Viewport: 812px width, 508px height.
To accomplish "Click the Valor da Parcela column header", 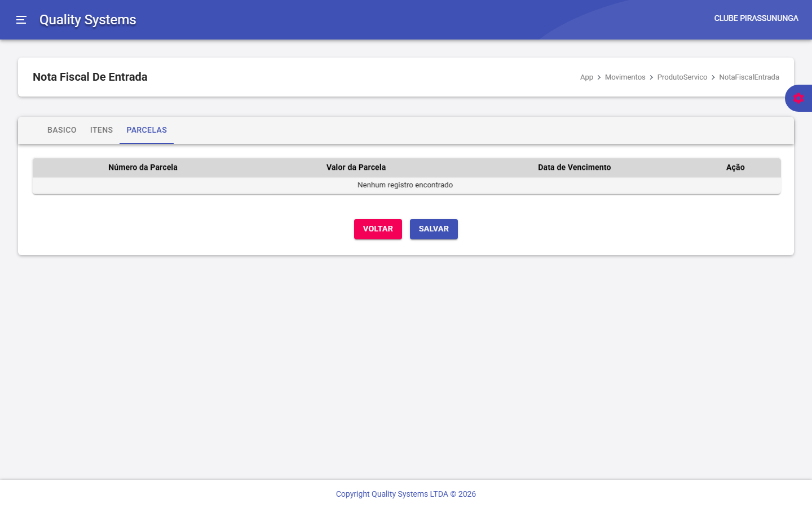I will click(x=356, y=167).
